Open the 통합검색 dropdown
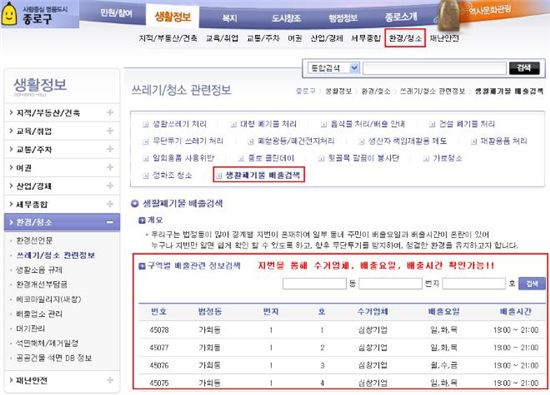This screenshot has height=395, width=550. (334, 68)
